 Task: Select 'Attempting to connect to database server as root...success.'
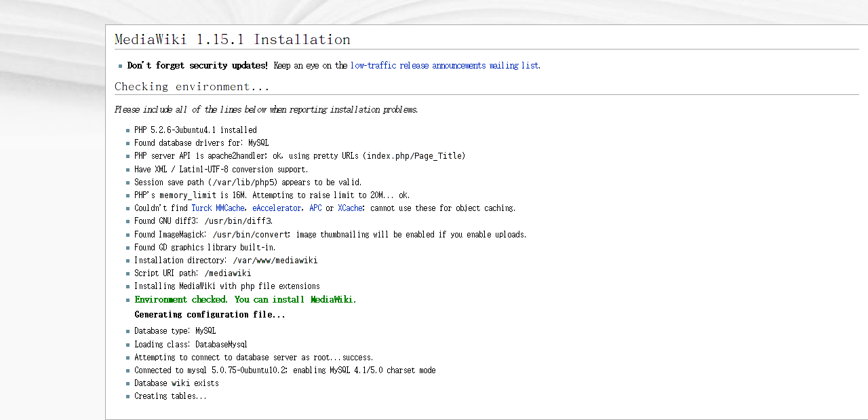[254, 358]
